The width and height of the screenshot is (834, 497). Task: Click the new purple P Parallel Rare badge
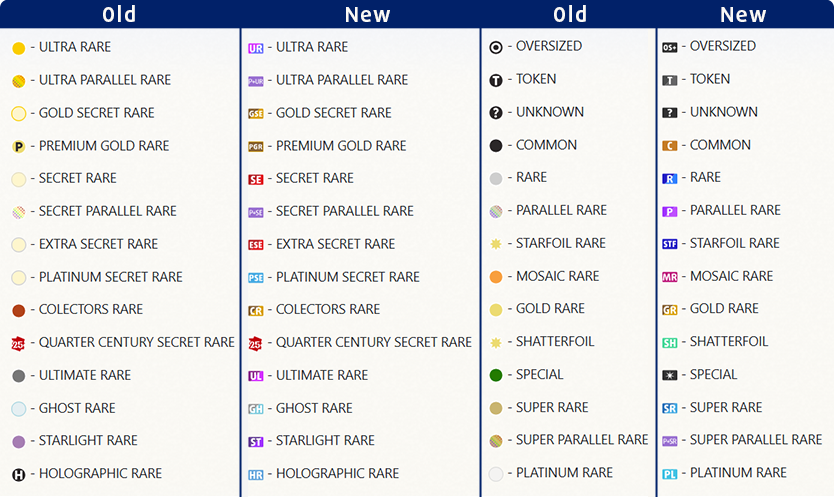point(670,211)
